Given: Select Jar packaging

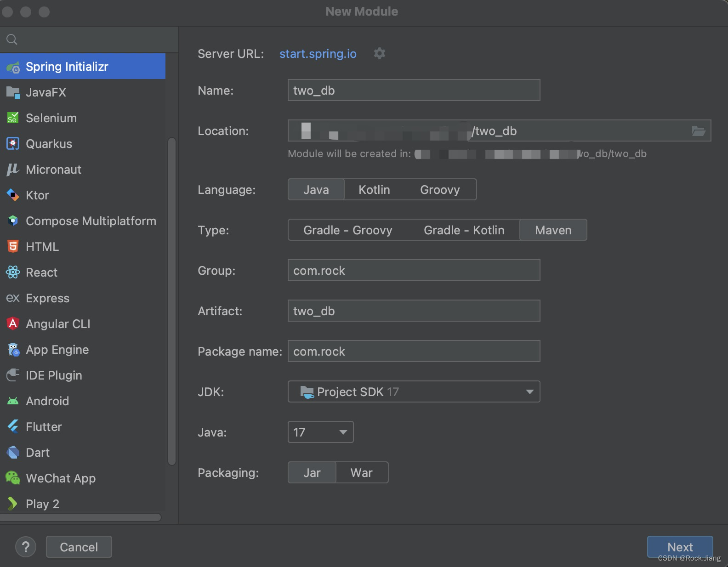Looking at the screenshot, I should click(x=312, y=473).
